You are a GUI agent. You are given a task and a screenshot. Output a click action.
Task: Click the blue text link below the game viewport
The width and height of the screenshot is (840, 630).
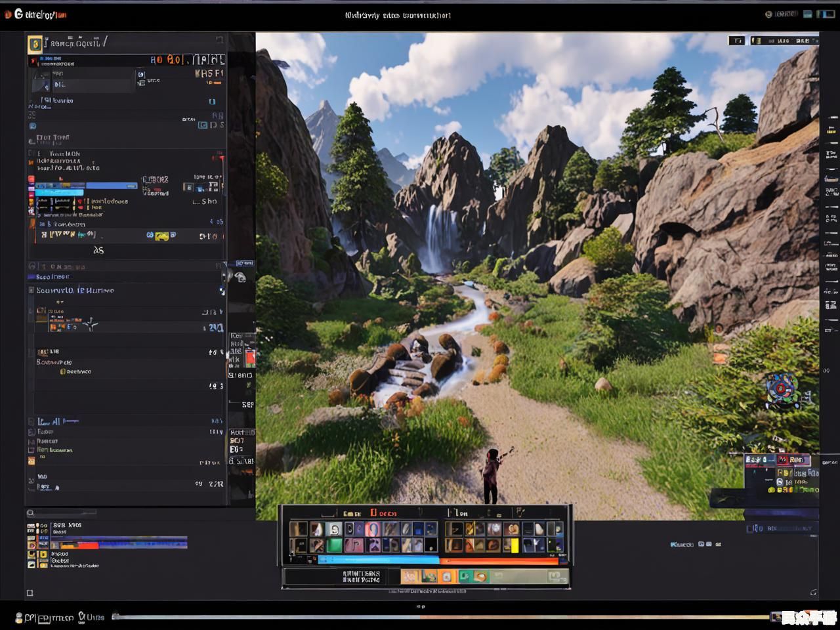(682, 544)
